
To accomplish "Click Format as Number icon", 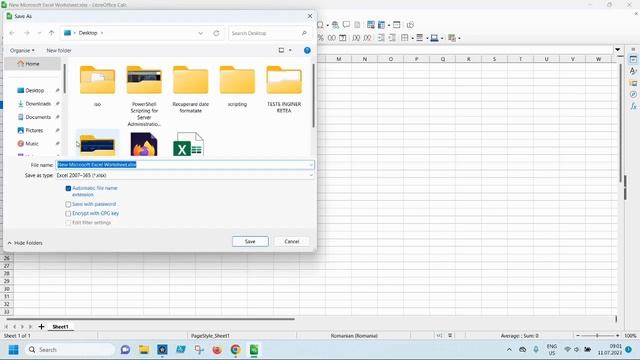I will [331, 38].
